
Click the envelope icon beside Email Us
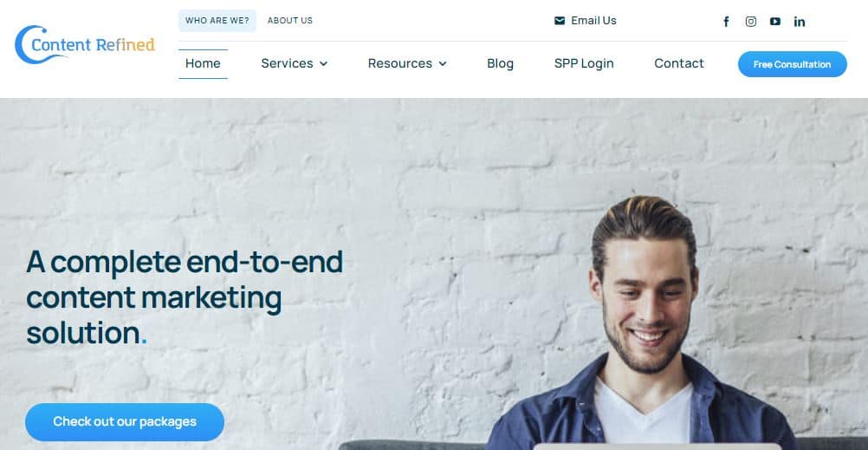[560, 21]
